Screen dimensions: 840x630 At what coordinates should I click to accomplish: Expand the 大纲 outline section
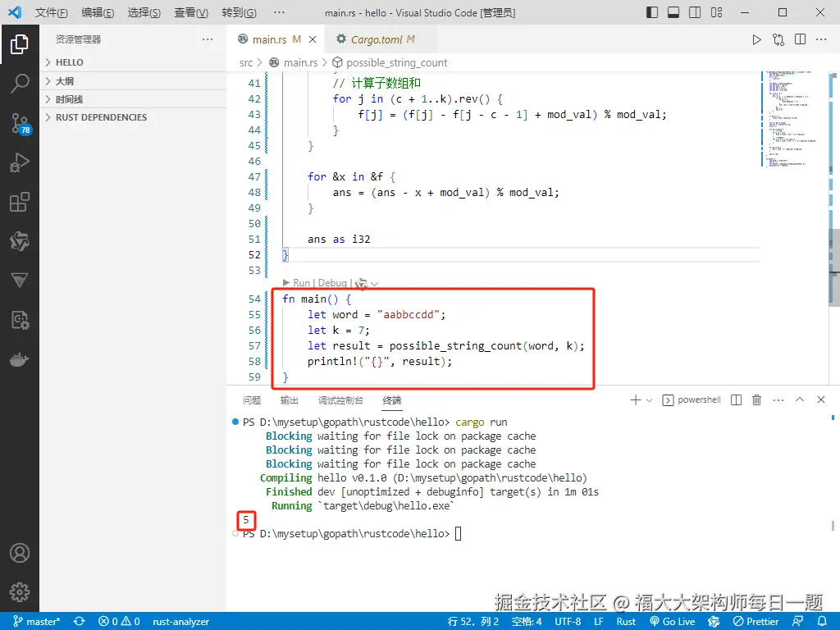pos(133,81)
